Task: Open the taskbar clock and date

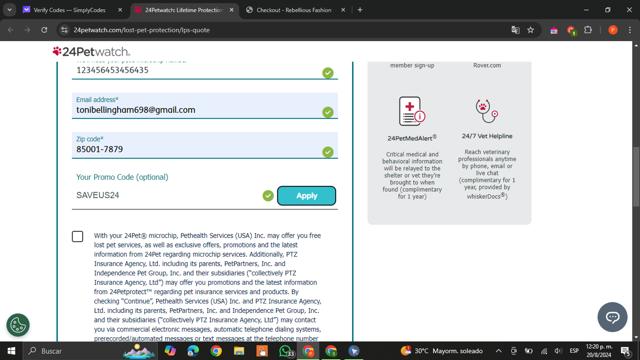Action: 599,351
